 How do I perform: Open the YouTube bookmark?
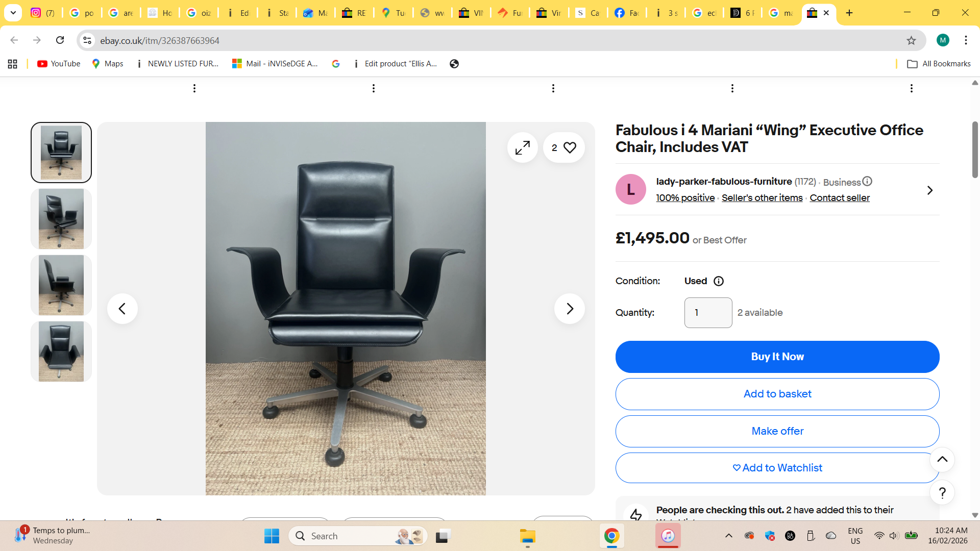coord(59,64)
